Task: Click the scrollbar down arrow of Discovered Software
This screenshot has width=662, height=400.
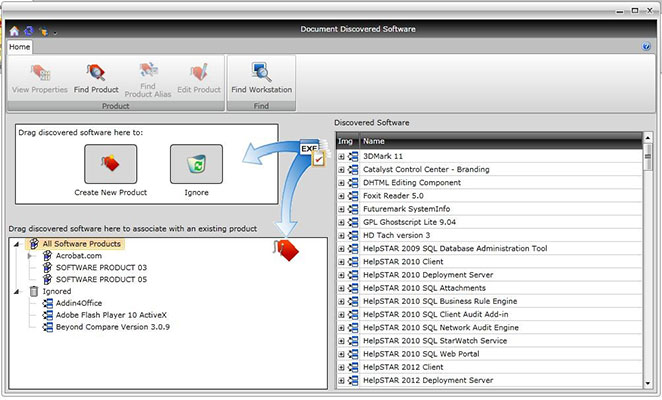Action: (x=648, y=384)
